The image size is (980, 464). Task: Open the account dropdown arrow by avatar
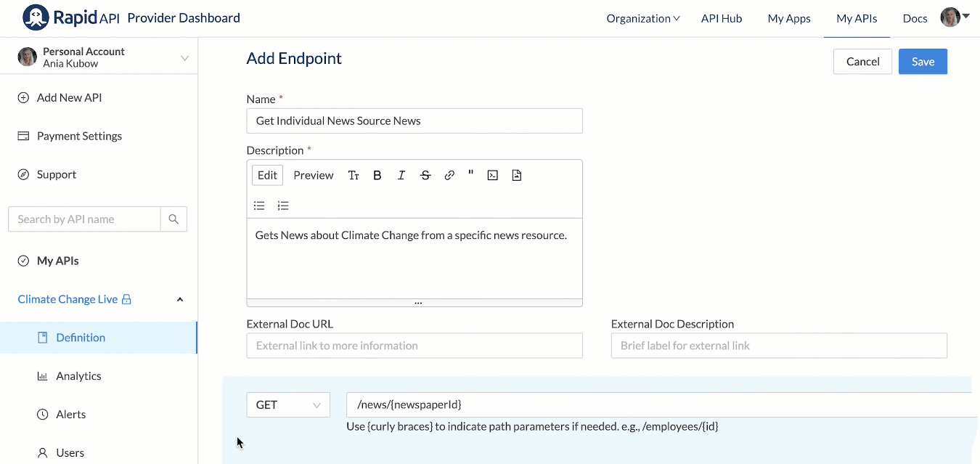point(966,17)
